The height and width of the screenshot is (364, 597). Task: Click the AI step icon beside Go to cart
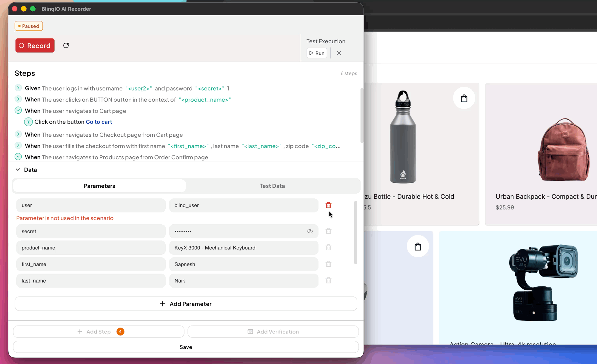click(x=28, y=122)
